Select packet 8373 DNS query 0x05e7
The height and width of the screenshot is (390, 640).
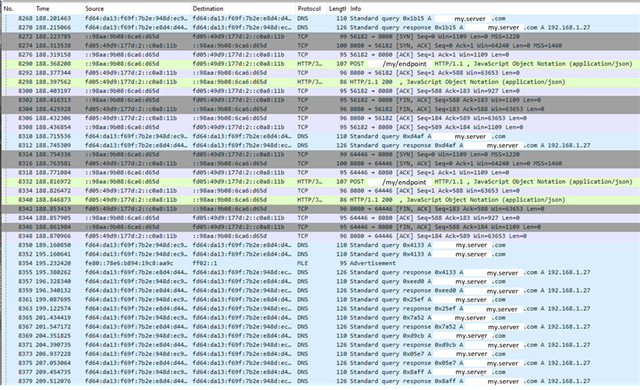[320, 354]
